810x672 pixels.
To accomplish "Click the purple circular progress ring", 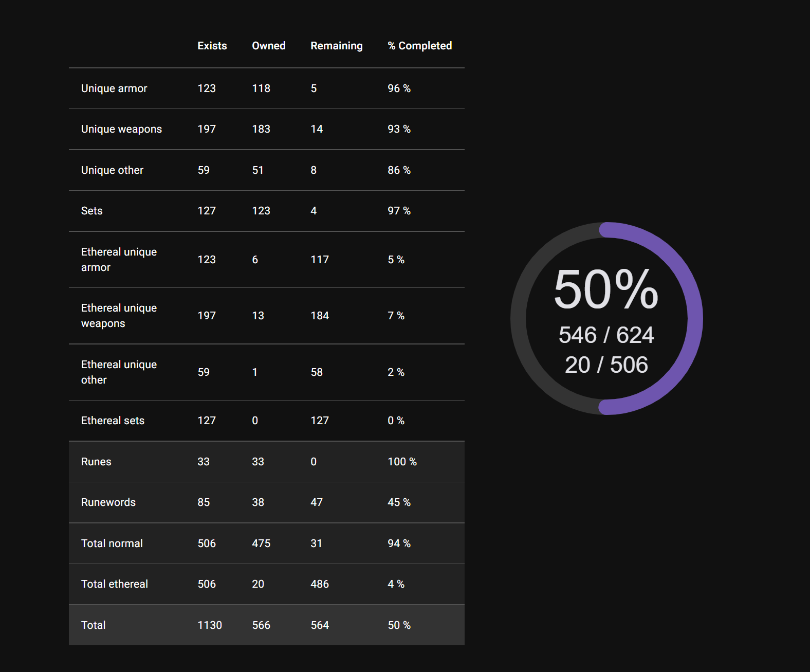I will tap(695, 319).
